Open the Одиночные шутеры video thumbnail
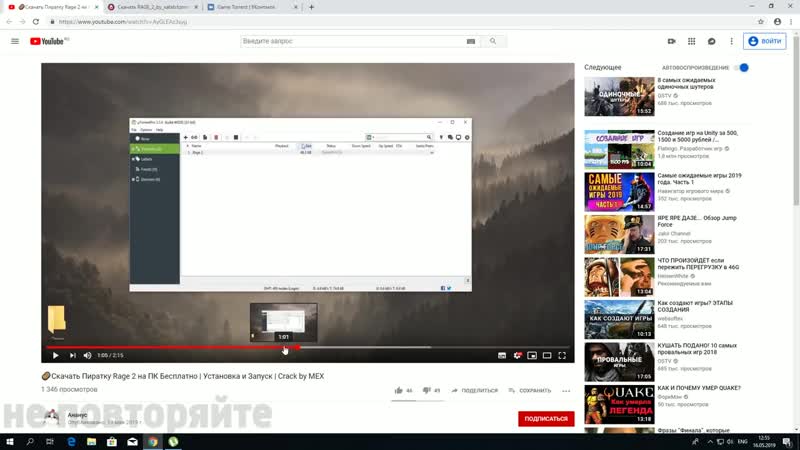The height and width of the screenshot is (450, 800). click(x=619, y=97)
